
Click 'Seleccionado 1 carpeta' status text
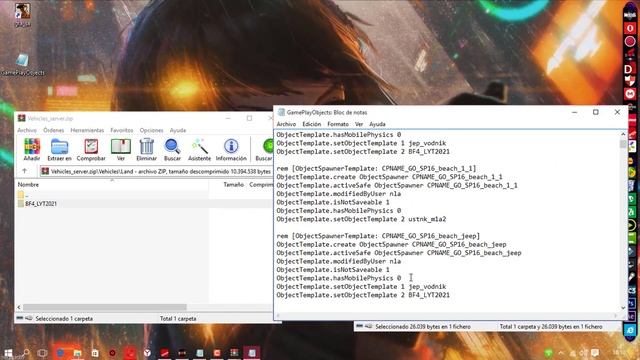coord(64,319)
